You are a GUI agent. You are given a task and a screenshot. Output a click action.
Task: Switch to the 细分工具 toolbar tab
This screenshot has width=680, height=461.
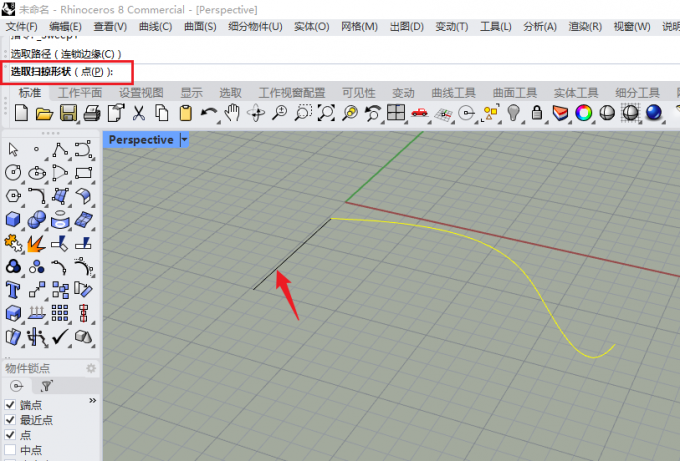637,93
